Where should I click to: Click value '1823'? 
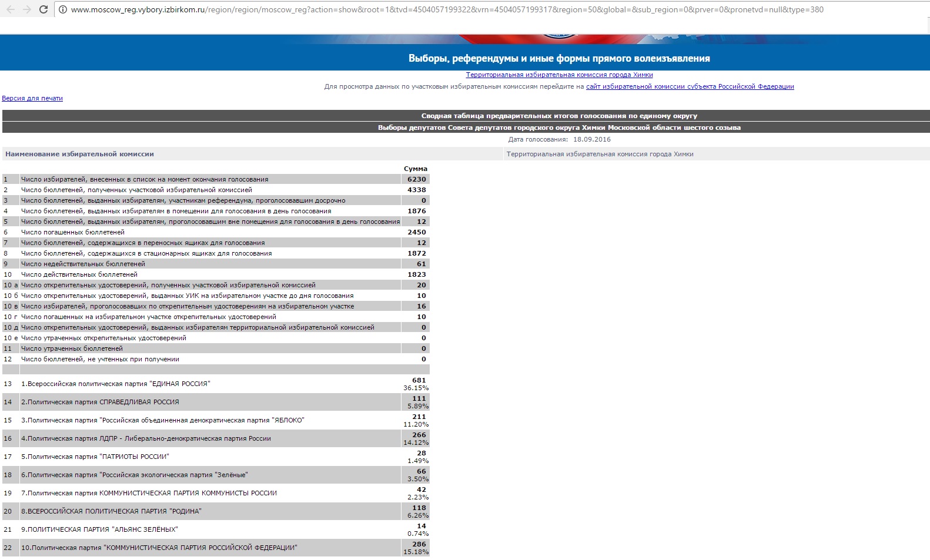pyautogui.click(x=417, y=274)
